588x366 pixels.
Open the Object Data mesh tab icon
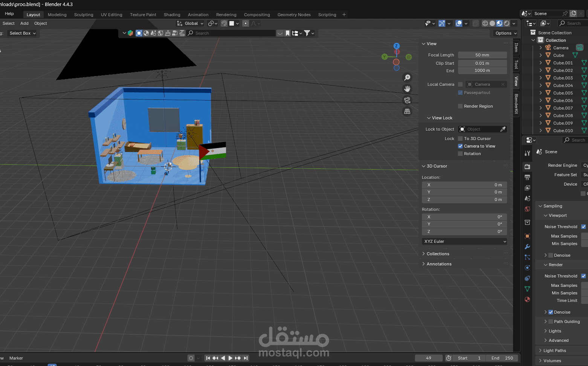(x=527, y=289)
